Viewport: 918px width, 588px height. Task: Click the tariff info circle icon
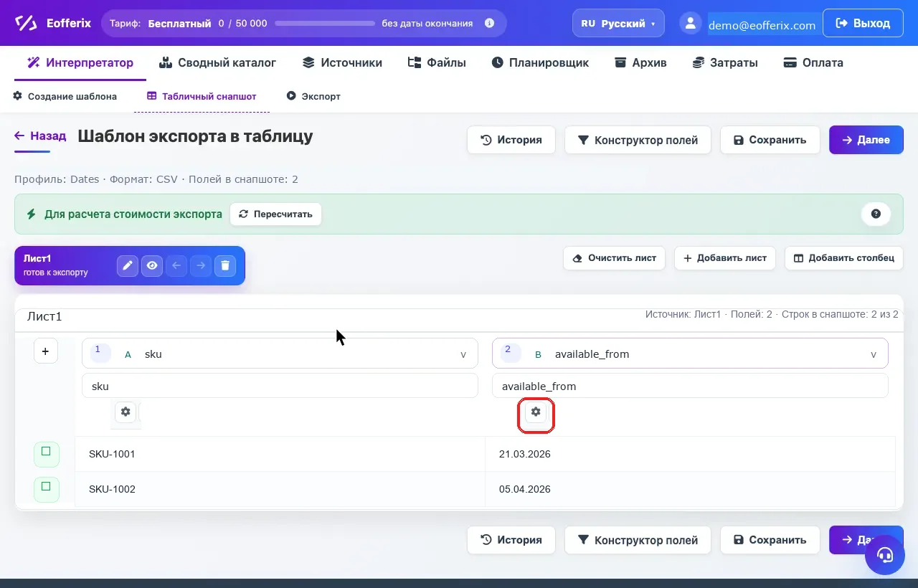(x=490, y=23)
